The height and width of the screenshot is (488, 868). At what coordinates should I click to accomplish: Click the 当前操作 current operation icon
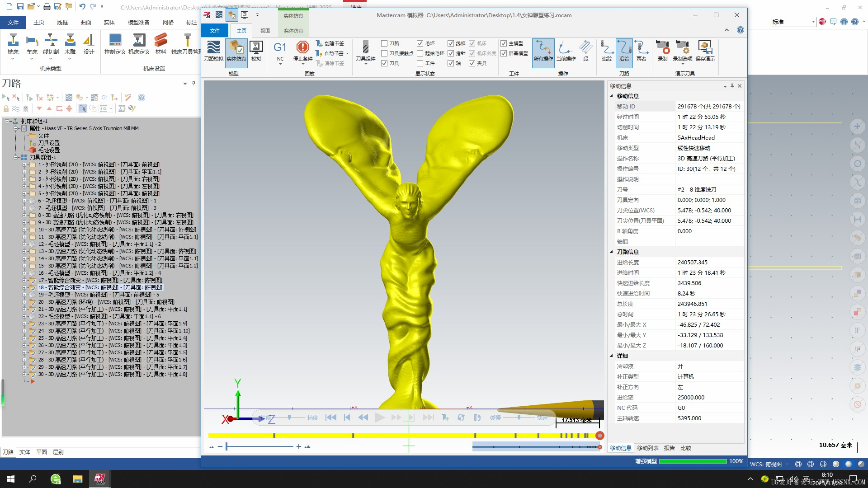(566, 51)
